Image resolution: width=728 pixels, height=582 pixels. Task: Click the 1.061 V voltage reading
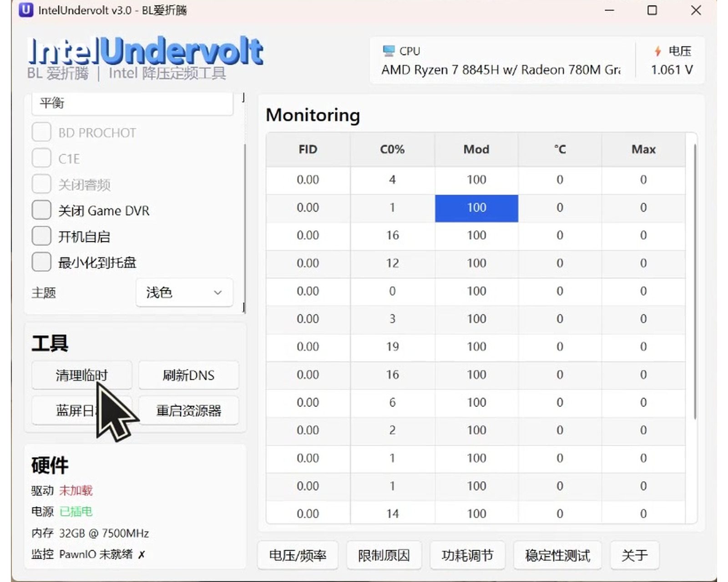tap(672, 70)
